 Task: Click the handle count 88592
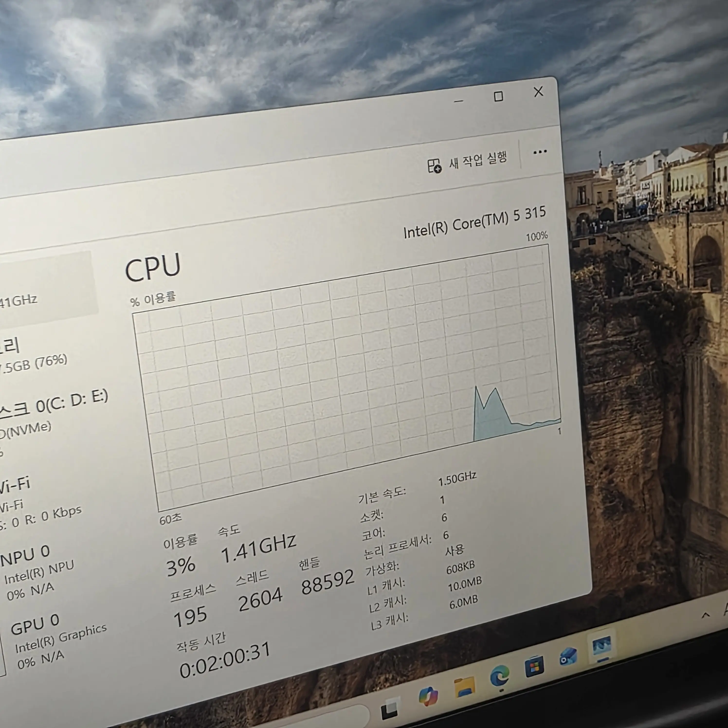pos(328,582)
